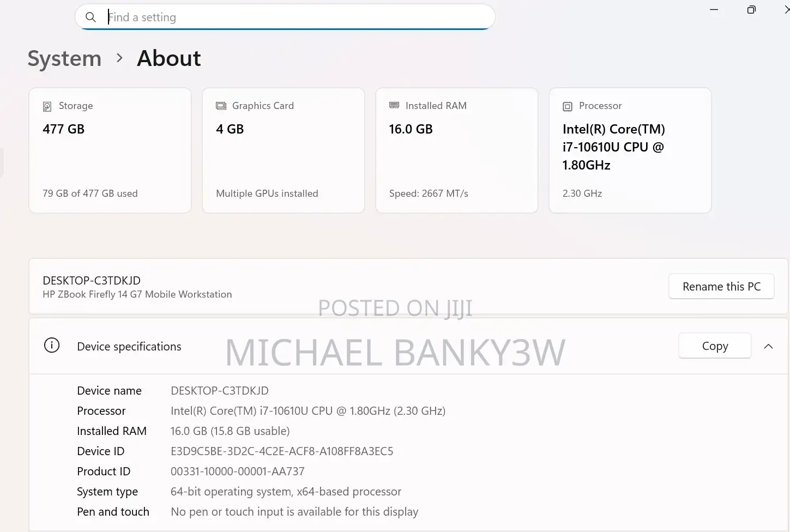Click the '2.30 GHz' text in Processor card
The width and height of the screenshot is (790, 532).
coord(582,194)
